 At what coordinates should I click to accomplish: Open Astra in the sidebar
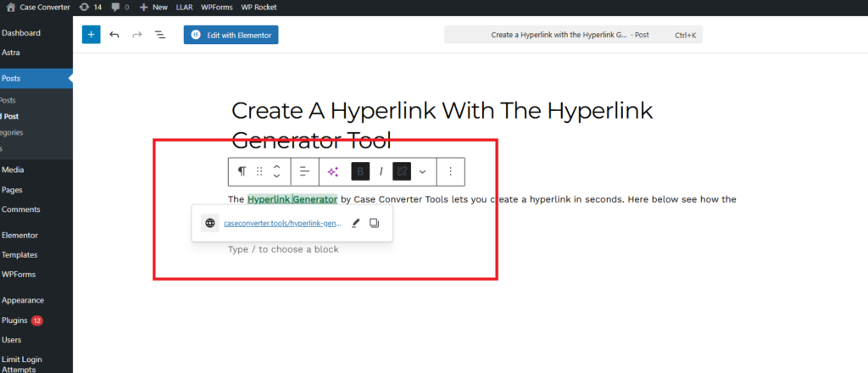tap(11, 53)
